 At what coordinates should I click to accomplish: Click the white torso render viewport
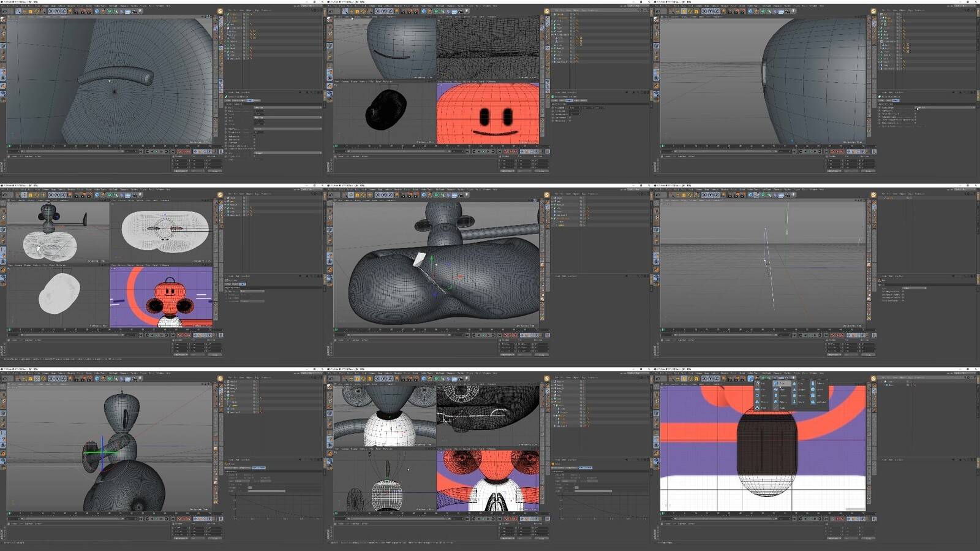pyautogui.click(x=488, y=482)
